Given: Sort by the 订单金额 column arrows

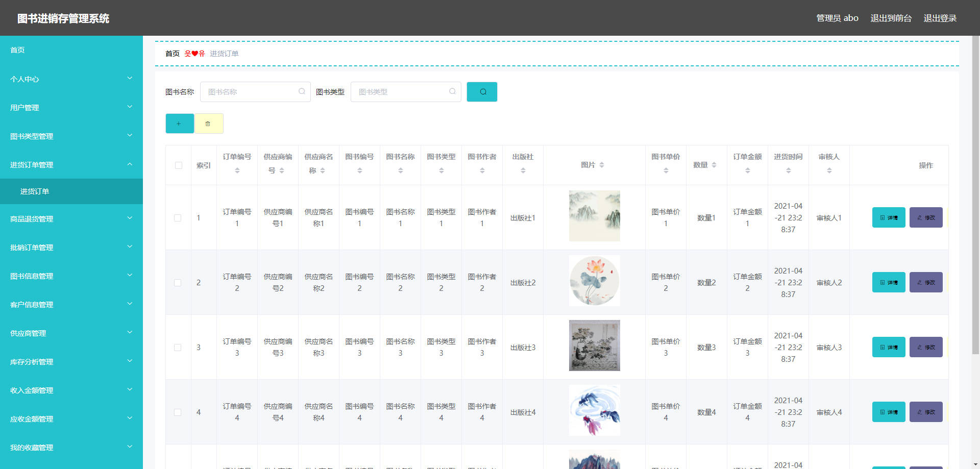Looking at the screenshot, I should click(748, 170).
